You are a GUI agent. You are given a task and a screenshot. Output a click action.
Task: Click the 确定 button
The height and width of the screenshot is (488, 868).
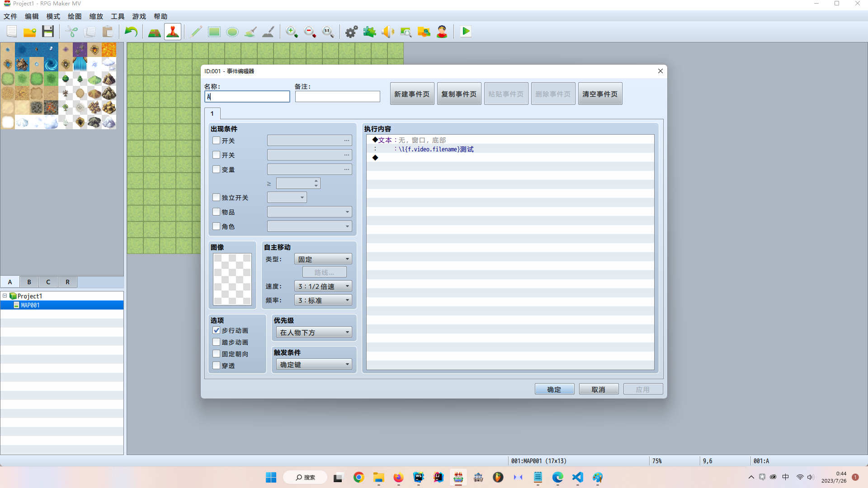[554, 389]
